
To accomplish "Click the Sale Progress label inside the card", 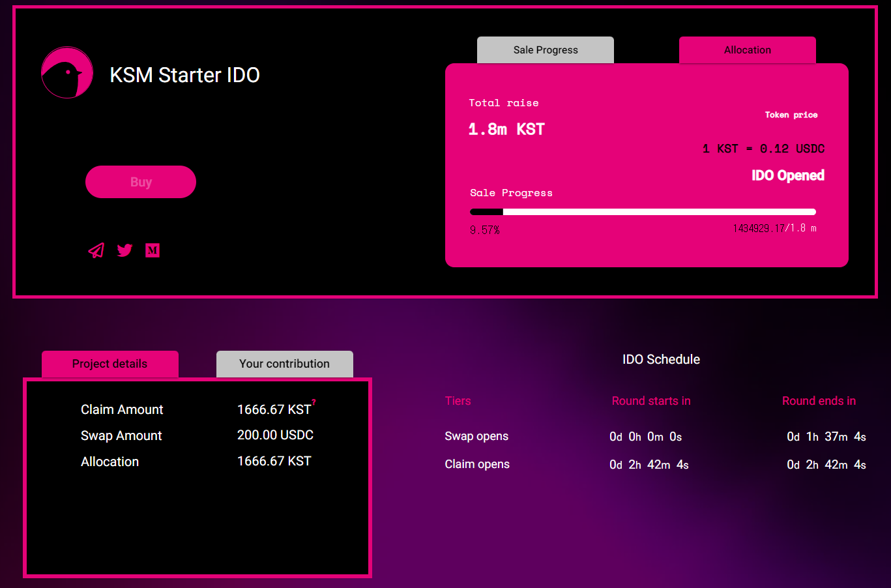I will coord(511,193).
